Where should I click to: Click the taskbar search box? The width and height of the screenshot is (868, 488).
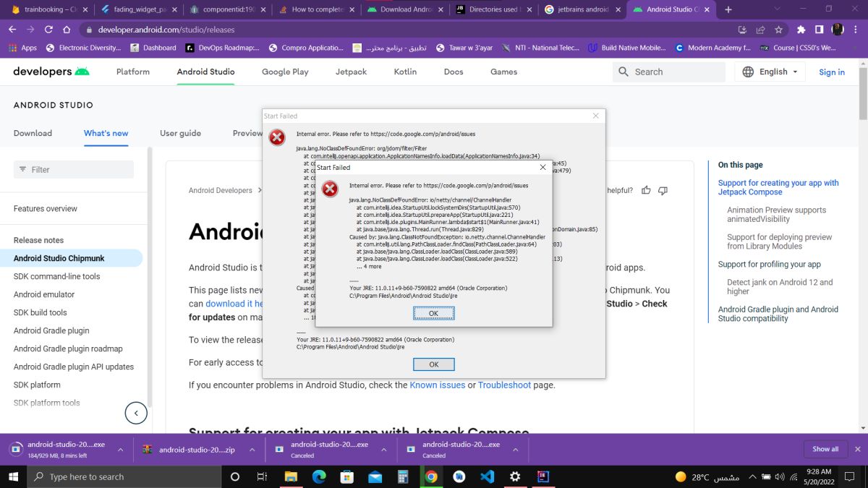coord(124,476)
